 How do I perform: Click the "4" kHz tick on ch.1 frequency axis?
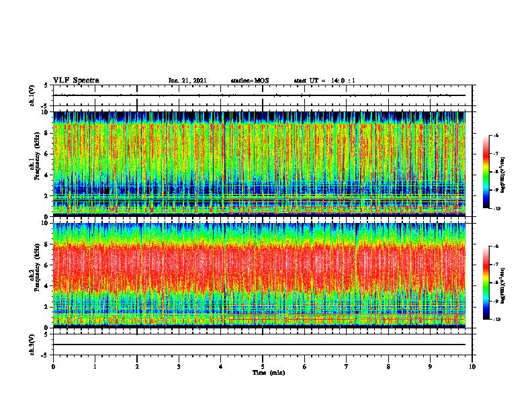tap(47, 175)
